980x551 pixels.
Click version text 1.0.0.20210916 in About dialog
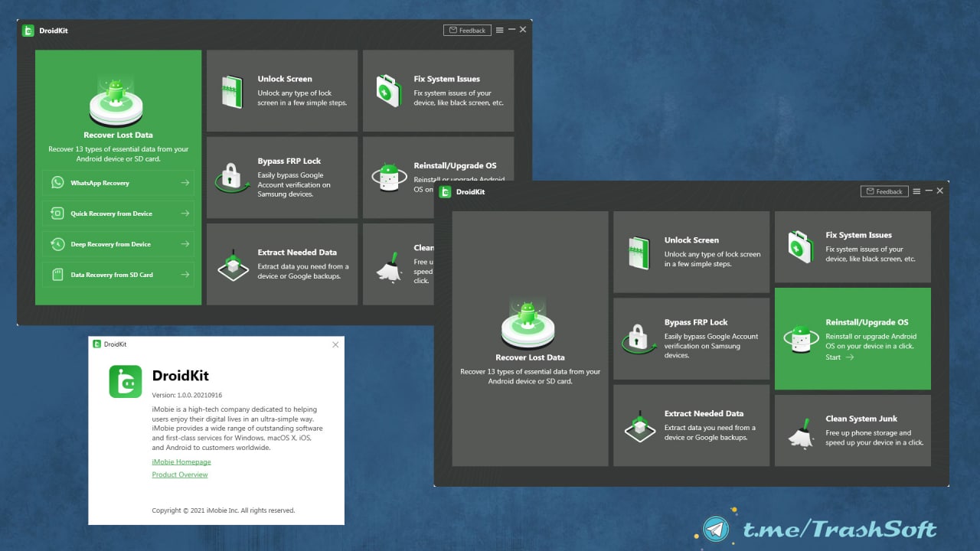[187, 396]
